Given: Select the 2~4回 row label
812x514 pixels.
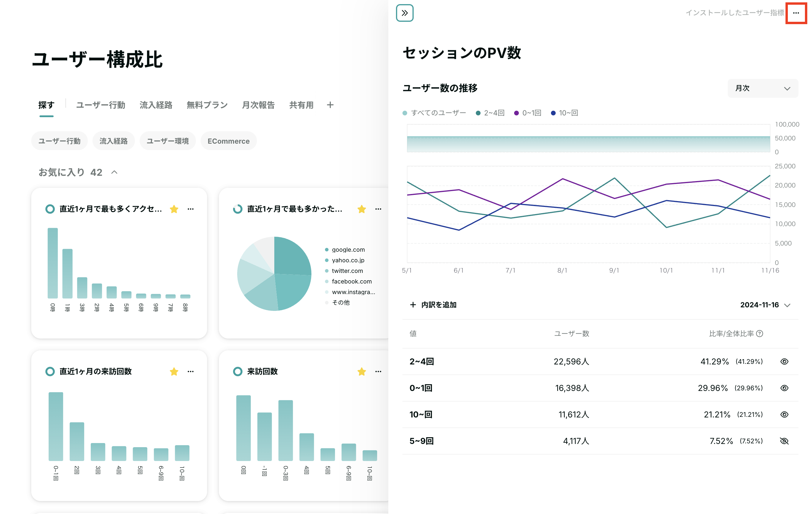Looking at the screenshot, I should [x=422, y=362].
